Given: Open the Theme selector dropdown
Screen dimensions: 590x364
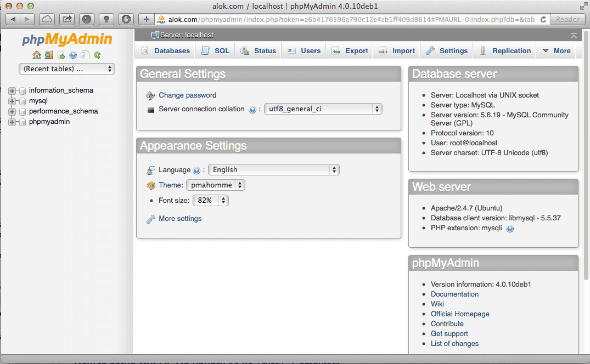Looking at the screenshot, I should point(215,185).
